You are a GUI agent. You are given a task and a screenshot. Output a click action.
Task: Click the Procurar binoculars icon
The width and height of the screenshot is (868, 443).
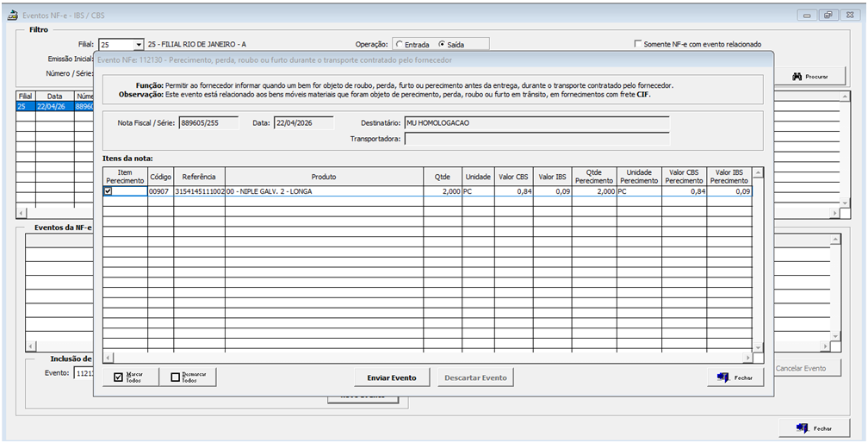tap(797, 77)
